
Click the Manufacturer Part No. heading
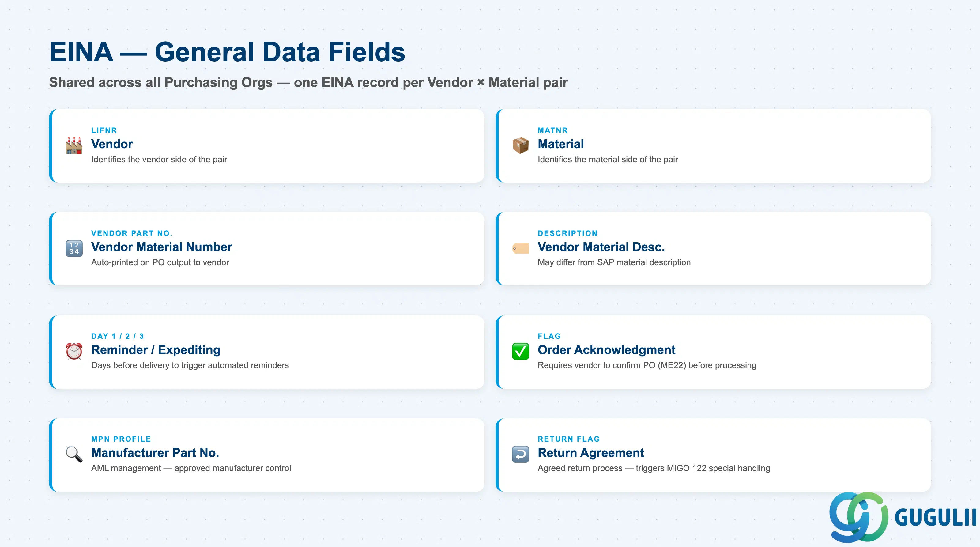tap(155, 453)
